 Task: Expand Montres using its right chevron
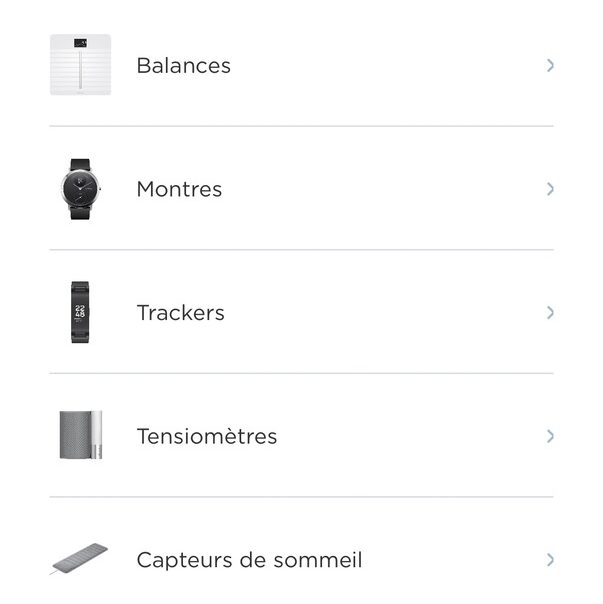pos(550,189)
